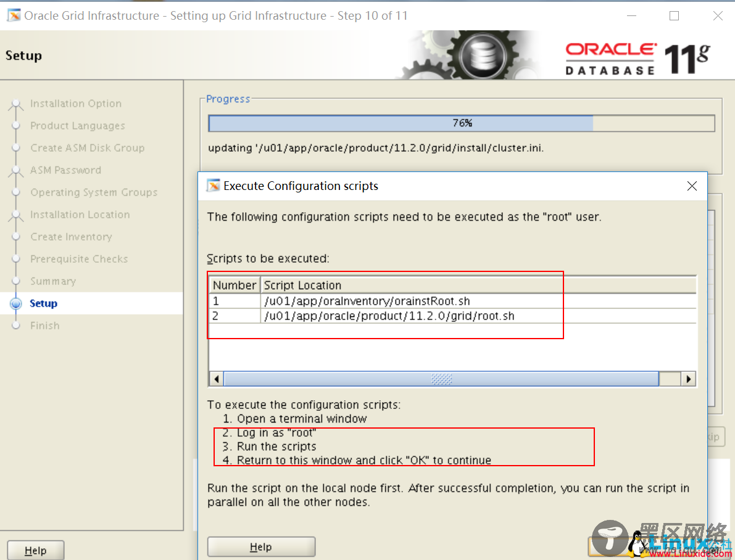The image size is (735, 560).
Task: Select the Setup step in the sidebar
Action: [43, 303]
